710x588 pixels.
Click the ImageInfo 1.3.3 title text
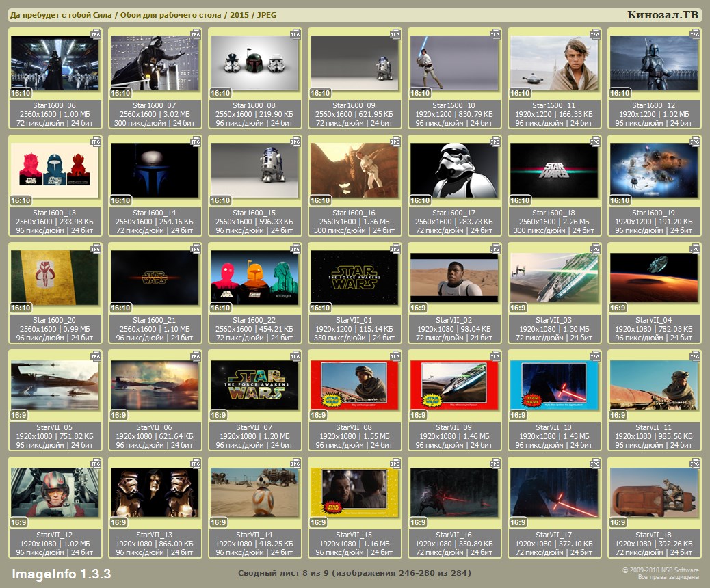(x=62, y=573)
